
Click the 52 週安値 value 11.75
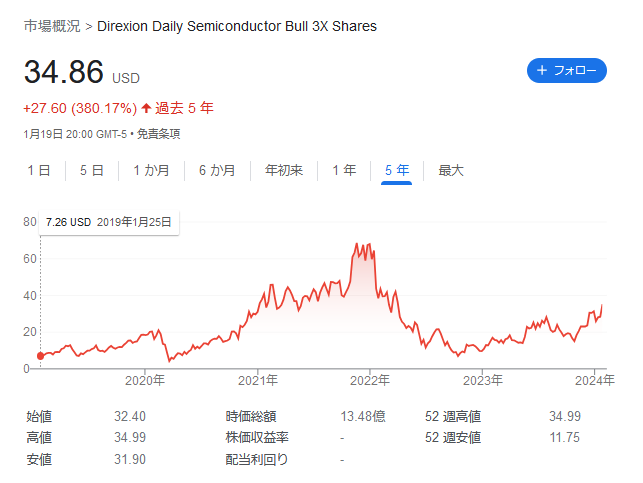click(x=565, y=437)
